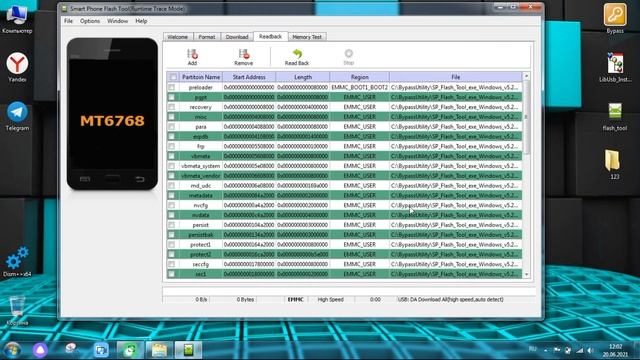The height and width of the screenshot is (360, 640).
Task: Open the Bypass key desktop icon
Action: pyautogui.click(x=615, y=15)
